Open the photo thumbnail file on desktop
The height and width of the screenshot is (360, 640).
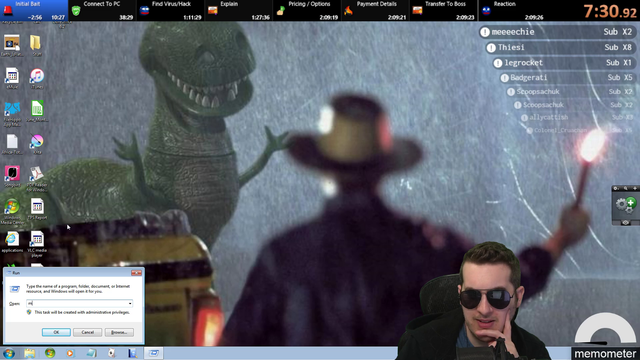(12, 45)
